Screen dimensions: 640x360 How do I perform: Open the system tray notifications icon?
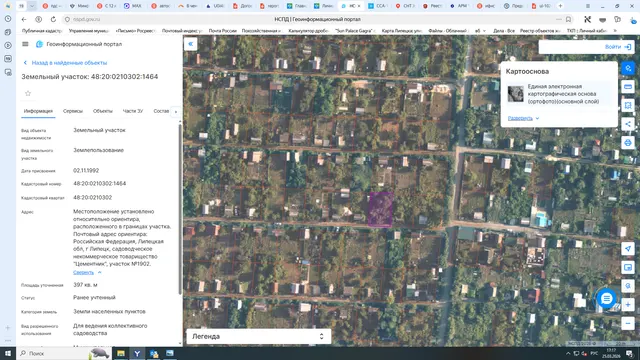pos(629,353)
